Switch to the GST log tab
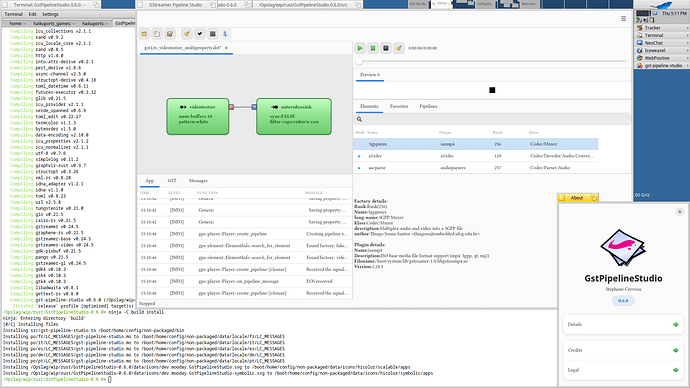690x388 pixels. pos(172,181)
